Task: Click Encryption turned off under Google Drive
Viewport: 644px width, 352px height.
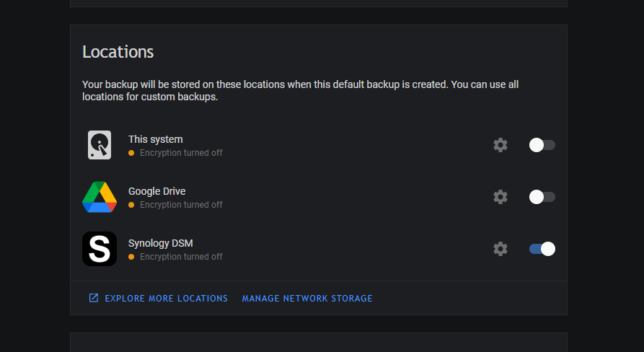Action: click(x=181, y=205)
